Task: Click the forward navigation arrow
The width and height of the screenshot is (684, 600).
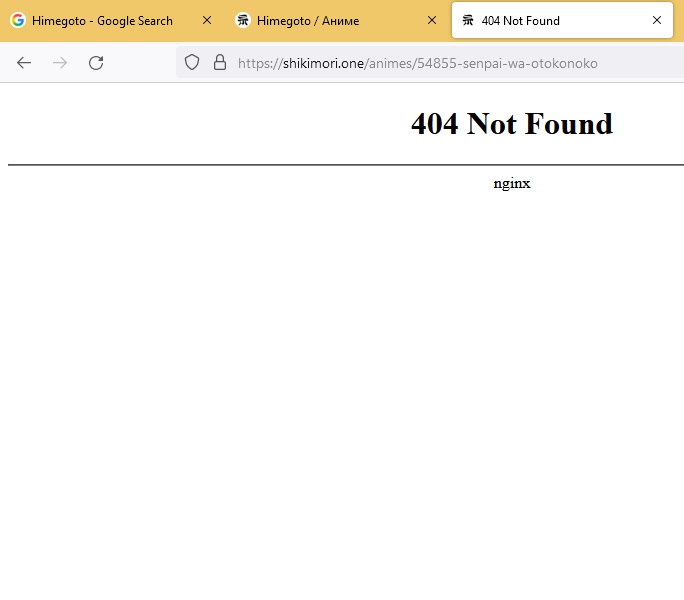Action: click(60, 63)
